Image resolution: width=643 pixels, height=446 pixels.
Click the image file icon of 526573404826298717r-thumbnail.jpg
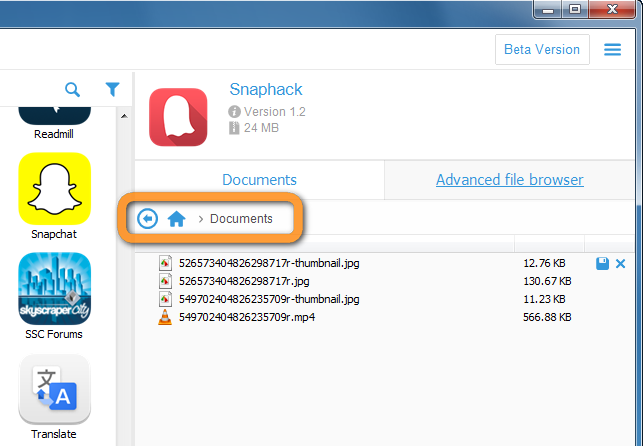click(x=165, y=263)
